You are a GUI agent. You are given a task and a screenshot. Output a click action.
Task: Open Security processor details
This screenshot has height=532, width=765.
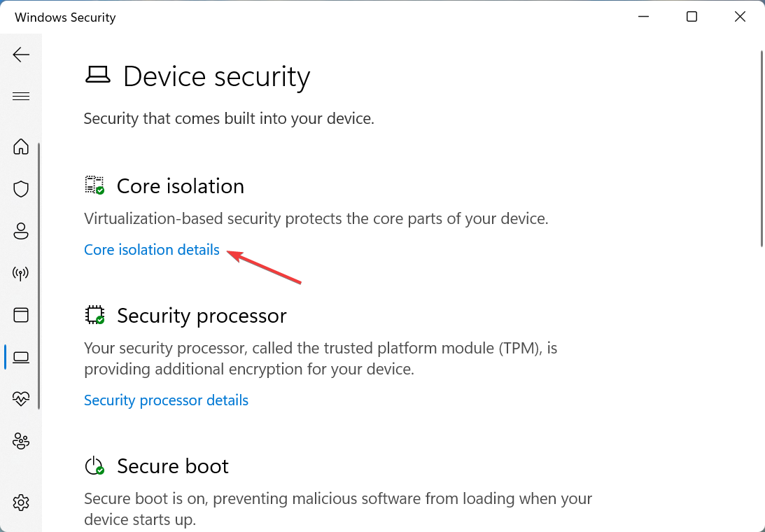coord(166,400)
